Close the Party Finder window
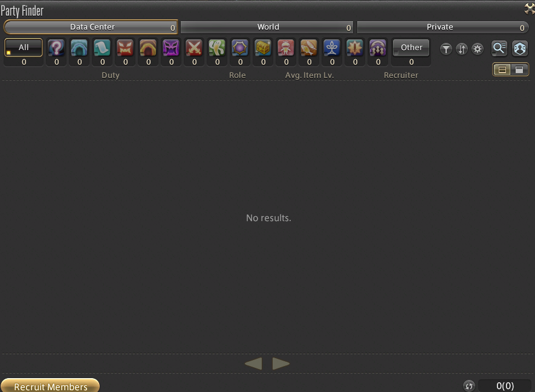The height and width of the screenshot is (392, 535). point(530,8)
